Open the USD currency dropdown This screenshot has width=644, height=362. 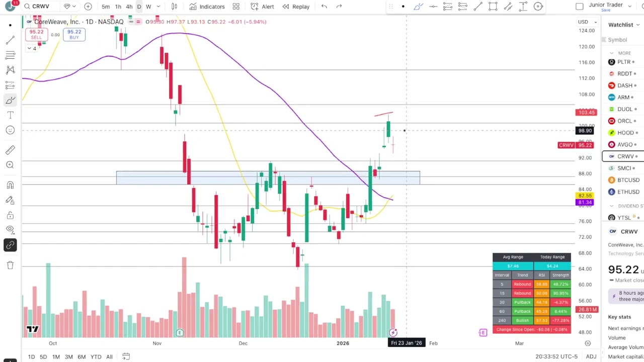click(x=587, y=22)
